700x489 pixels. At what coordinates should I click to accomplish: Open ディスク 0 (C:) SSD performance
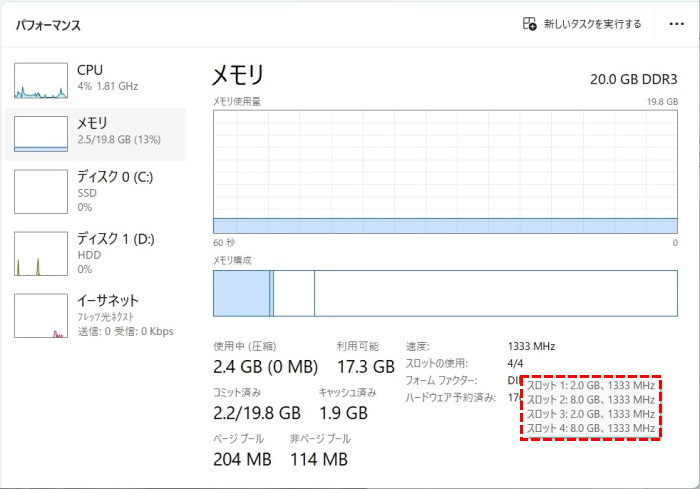[96, 191]
